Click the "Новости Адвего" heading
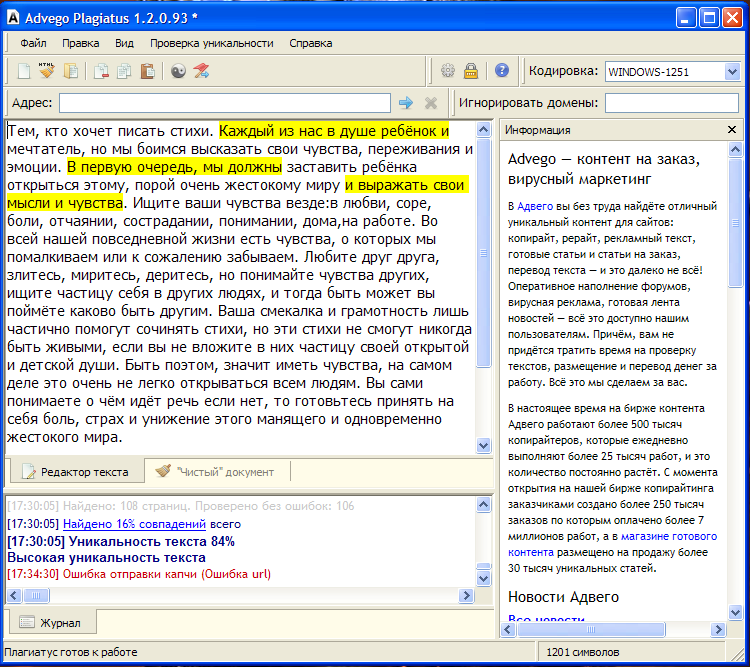This screenshot has height=667, width=750. pos(563,597)
